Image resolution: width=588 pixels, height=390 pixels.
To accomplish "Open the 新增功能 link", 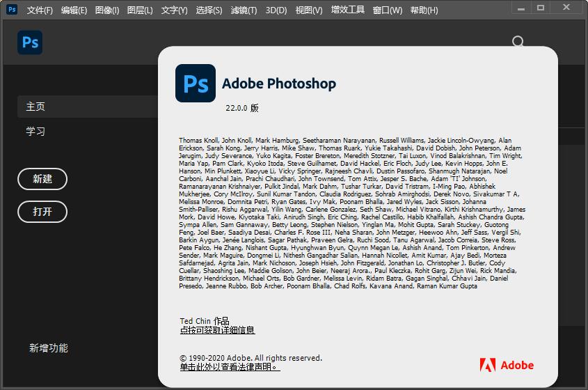I will click(49, 348).
